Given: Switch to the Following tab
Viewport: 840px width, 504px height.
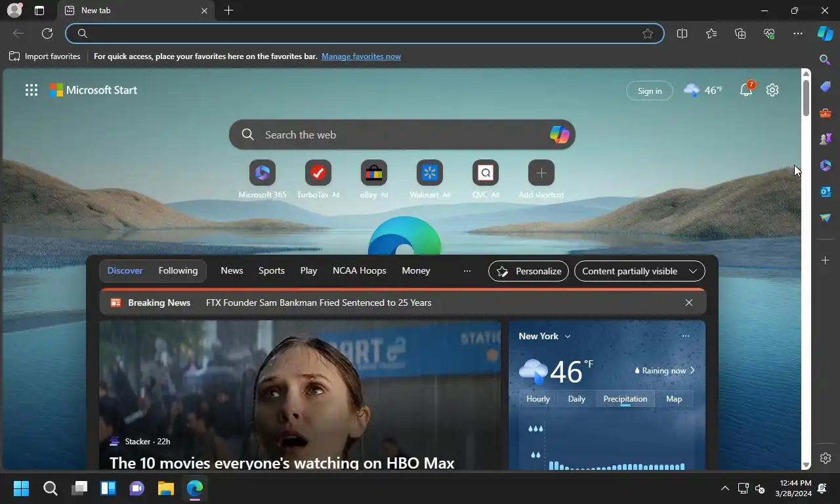Looking at the screenshot, I should click(x=178, y=270).
